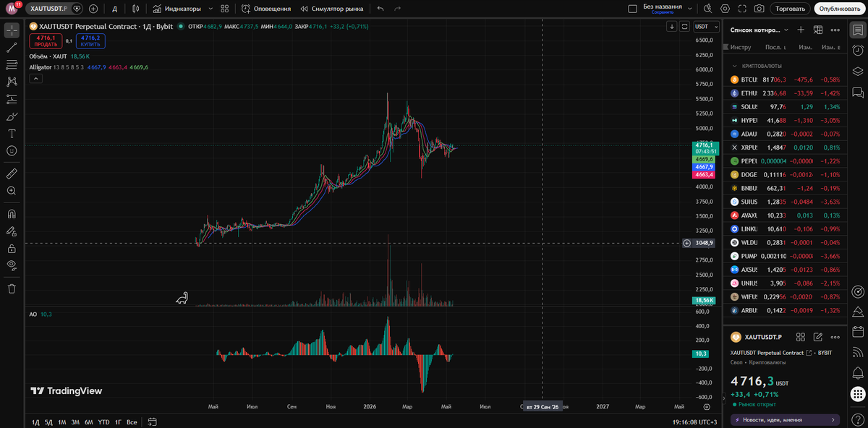Click the trash icon to remove objects
Viewport: 868px width, 428px height.
click(x=12, y=288)
